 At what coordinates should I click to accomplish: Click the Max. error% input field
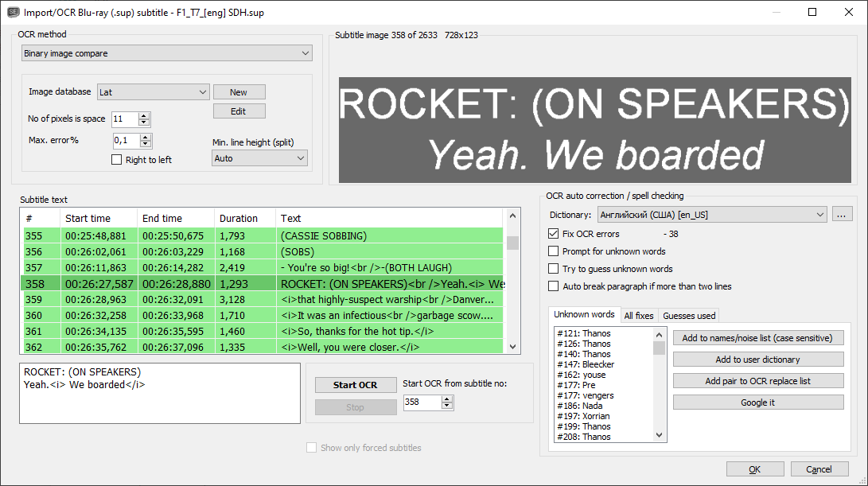click(127, 141)
